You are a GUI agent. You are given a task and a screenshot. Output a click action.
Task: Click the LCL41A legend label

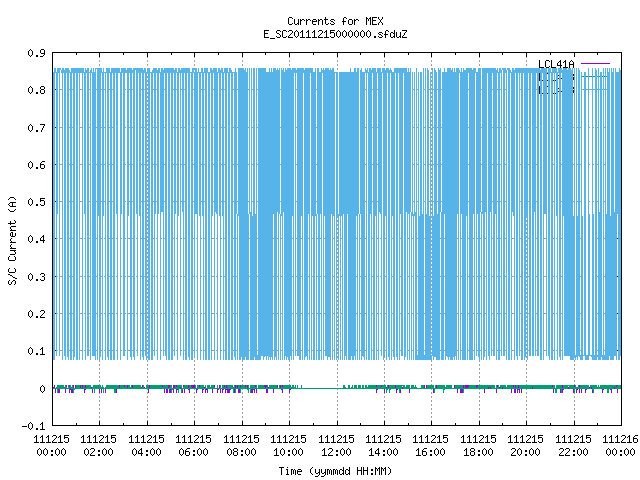click(x=556, y=64)
